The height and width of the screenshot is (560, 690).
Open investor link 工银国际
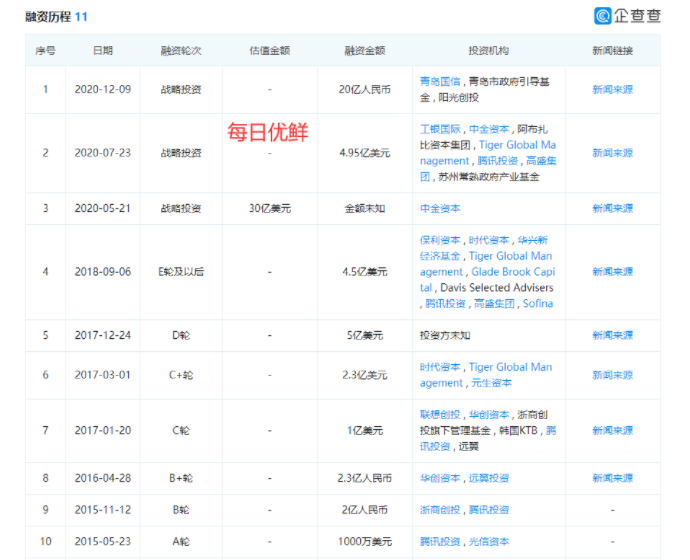tap(440, 129)
